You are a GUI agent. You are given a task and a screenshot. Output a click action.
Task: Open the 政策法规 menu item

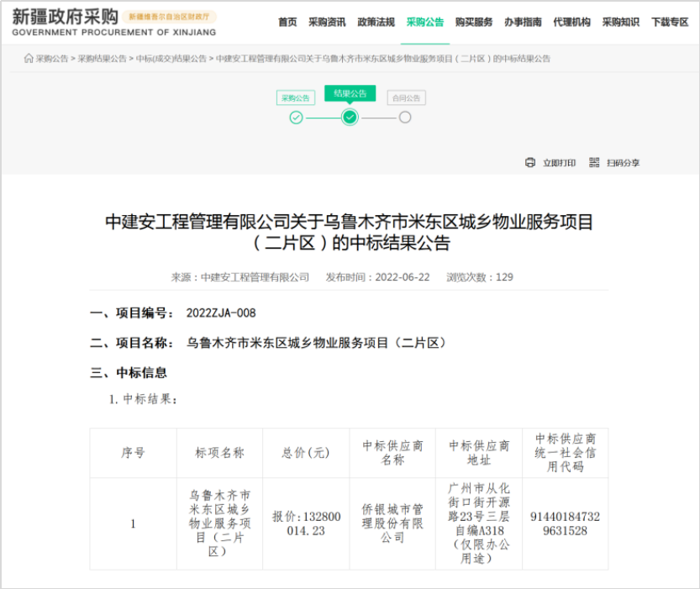pyautogui.click(x=376, y=23)
